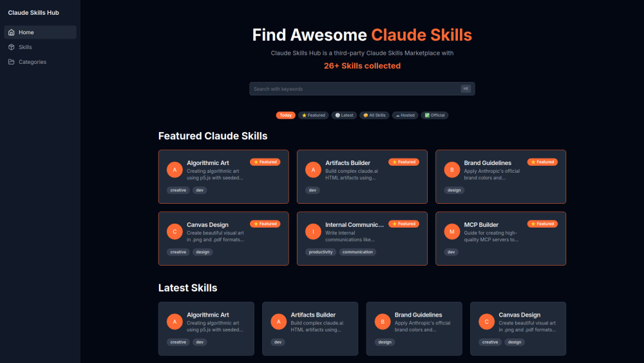Click dev tag on featured Algorithmic Art
The width and height of the screenshot is (644, 363).
pos(200,190)
